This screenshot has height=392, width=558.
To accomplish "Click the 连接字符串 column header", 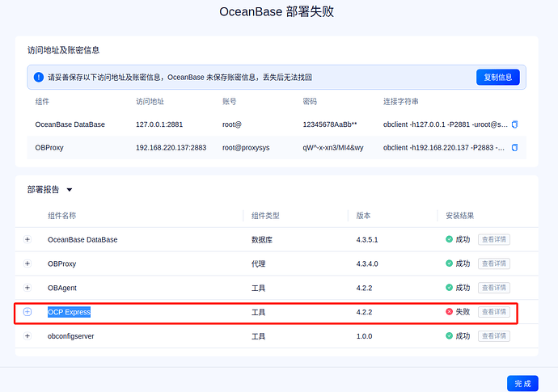I will pyautogui.click(x=400, y=102).
